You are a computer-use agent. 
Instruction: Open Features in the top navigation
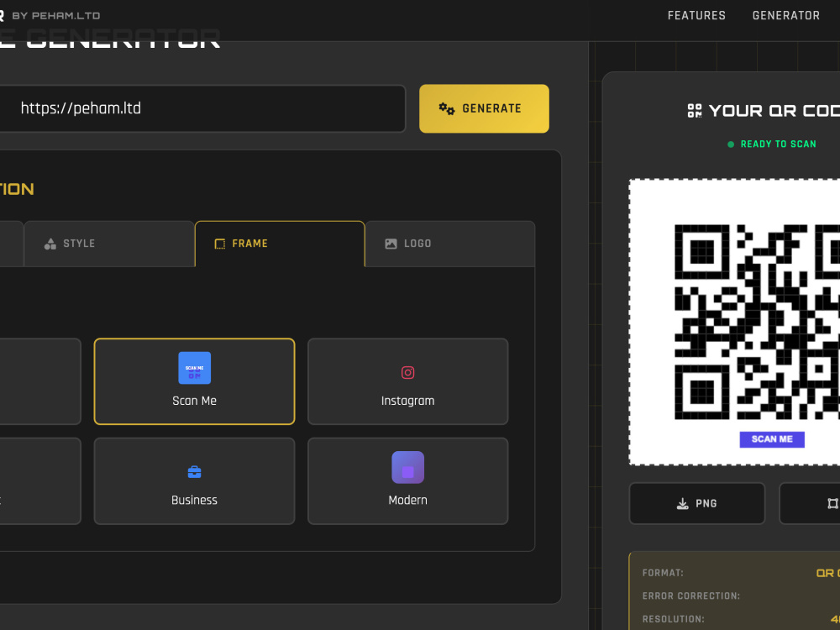(x=696, y=15)
